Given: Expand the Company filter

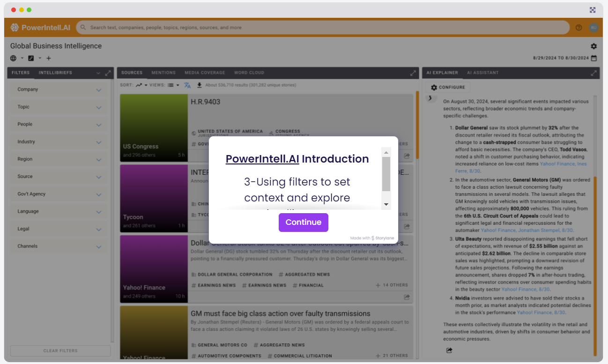Looking at the screenshot, I should coord(99,90).
